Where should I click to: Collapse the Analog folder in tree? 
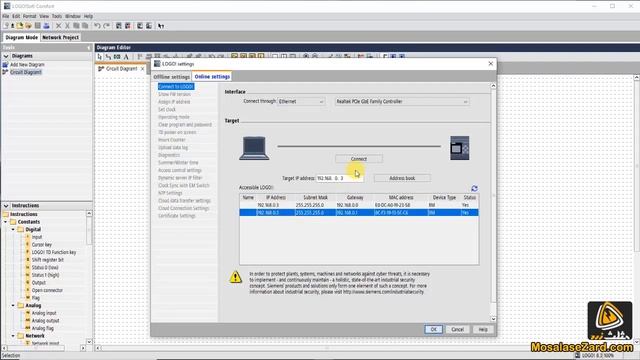[x=13, y=305]
